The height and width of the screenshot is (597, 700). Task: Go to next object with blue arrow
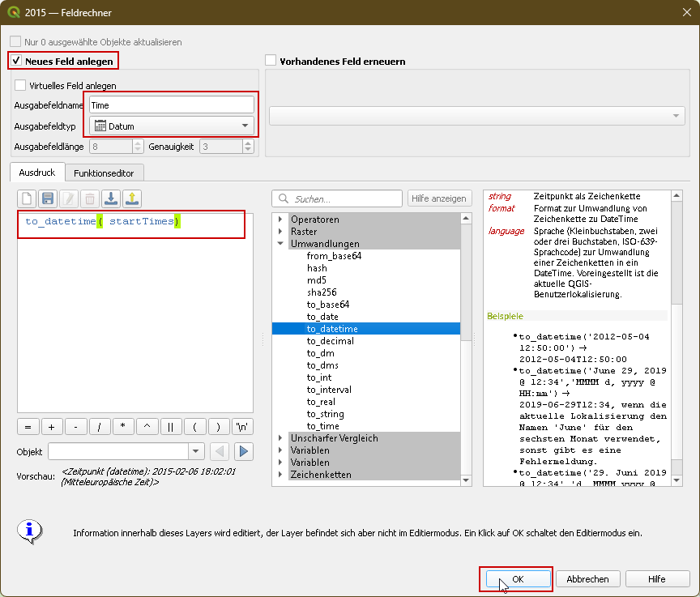pos(243,451)
